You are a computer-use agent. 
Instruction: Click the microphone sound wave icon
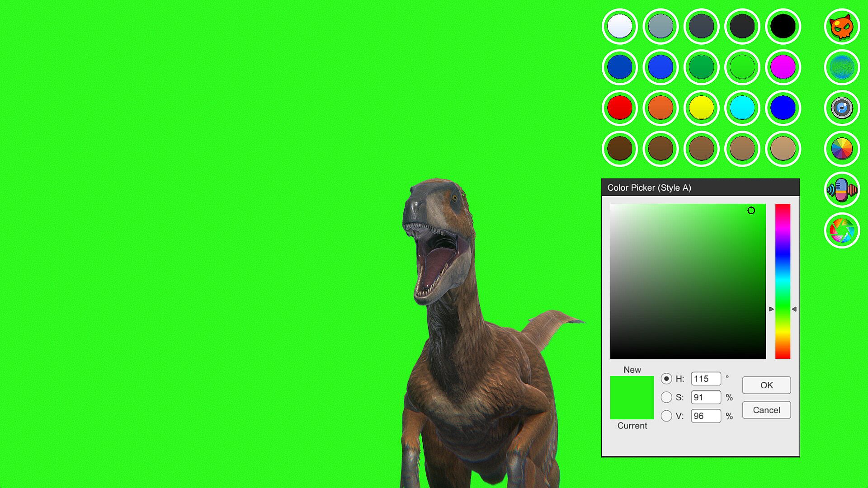click(x=842, y=190)
